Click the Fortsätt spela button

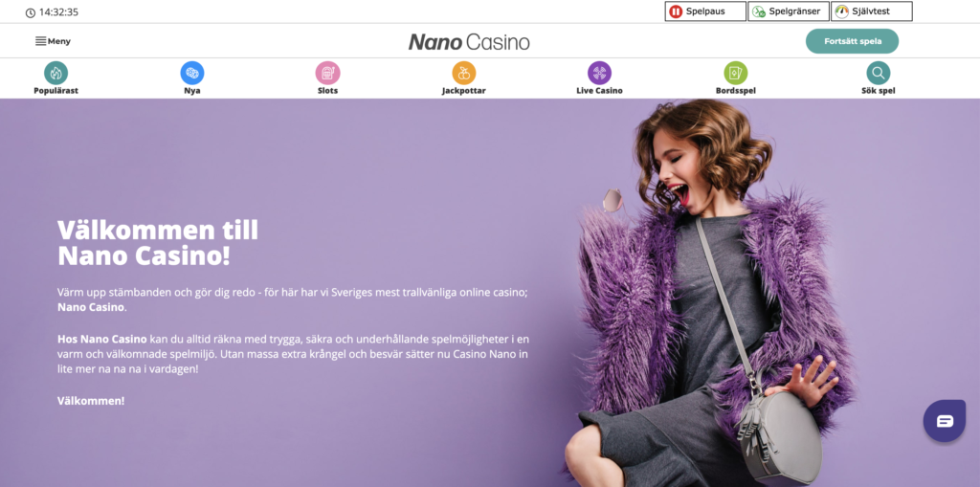point(852,41)
